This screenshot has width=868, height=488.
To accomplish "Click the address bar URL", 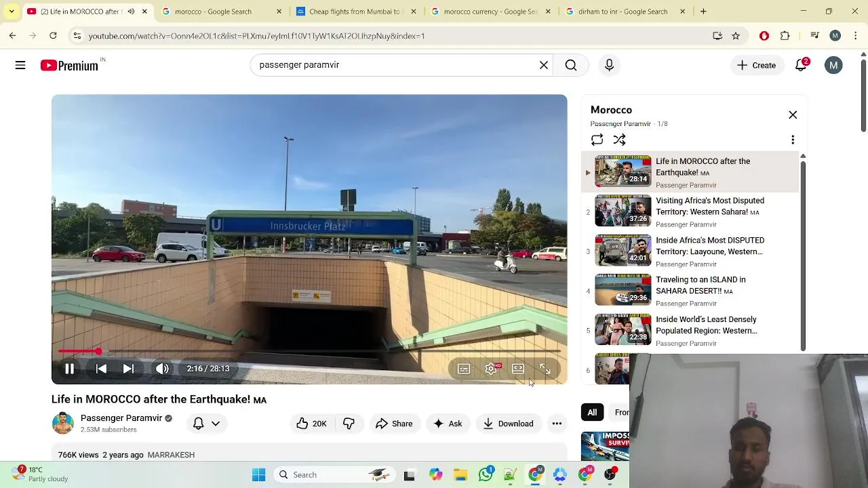I will (x=256, y=36).
